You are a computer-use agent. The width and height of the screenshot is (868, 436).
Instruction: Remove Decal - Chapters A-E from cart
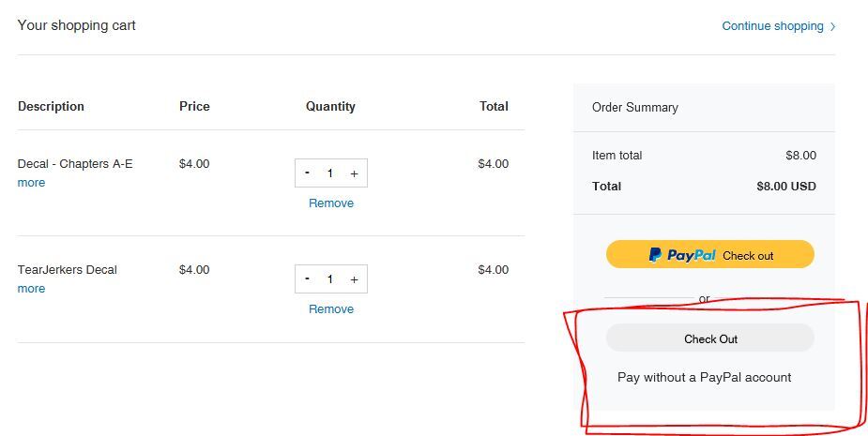click(331, 203)
